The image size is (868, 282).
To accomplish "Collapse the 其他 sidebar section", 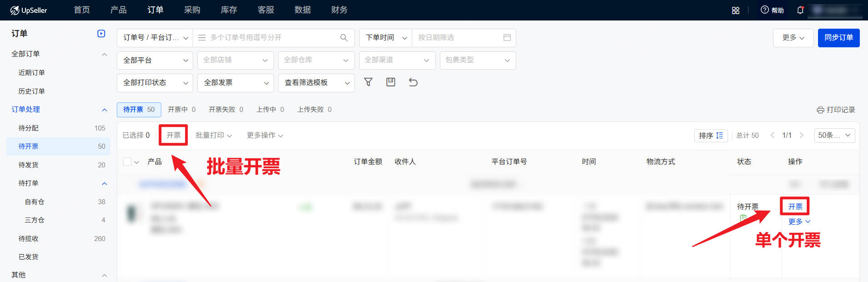I will 105,275.
